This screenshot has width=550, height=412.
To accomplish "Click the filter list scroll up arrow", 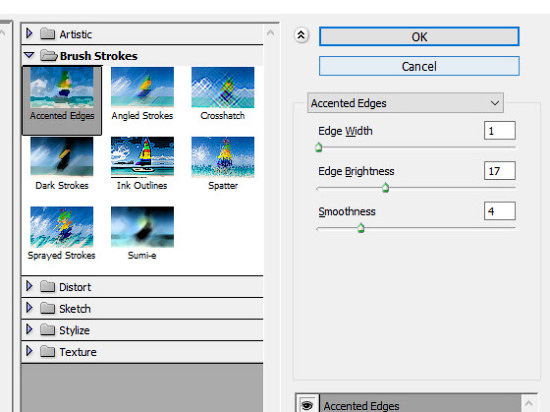I will (x=270, y=33).
